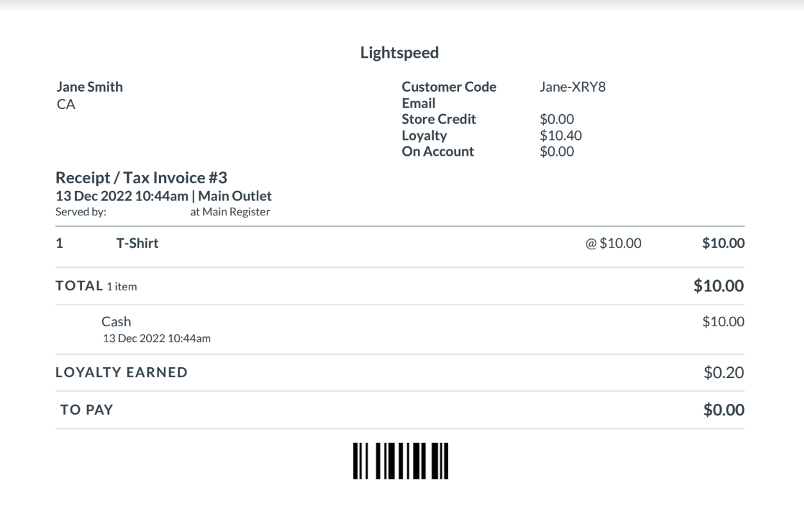Click the Jane-XRY8 customer code value
This screenshot has width=804, height=532.
coord(573,87)
